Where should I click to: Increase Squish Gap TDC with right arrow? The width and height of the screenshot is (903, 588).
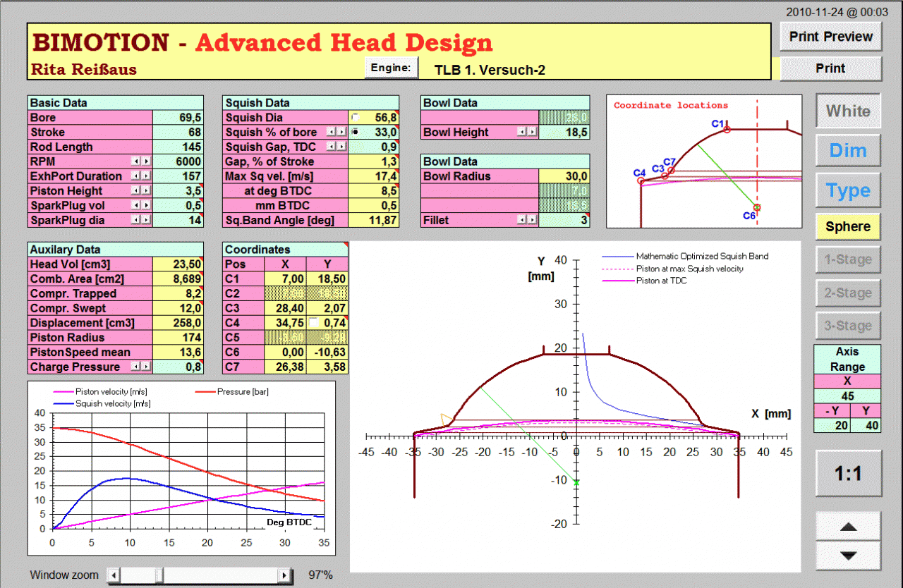[x=341, y=147]
